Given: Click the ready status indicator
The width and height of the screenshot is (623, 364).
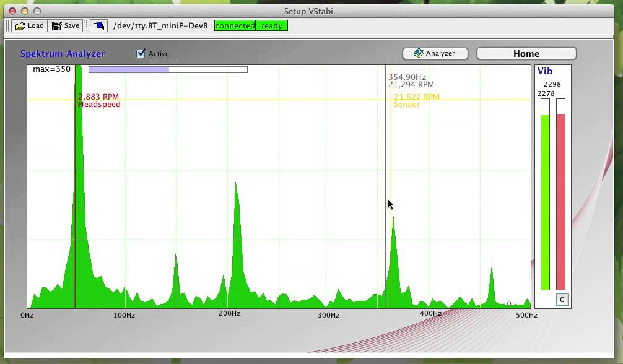Looking at the screenshot, I should coord(272,26).
